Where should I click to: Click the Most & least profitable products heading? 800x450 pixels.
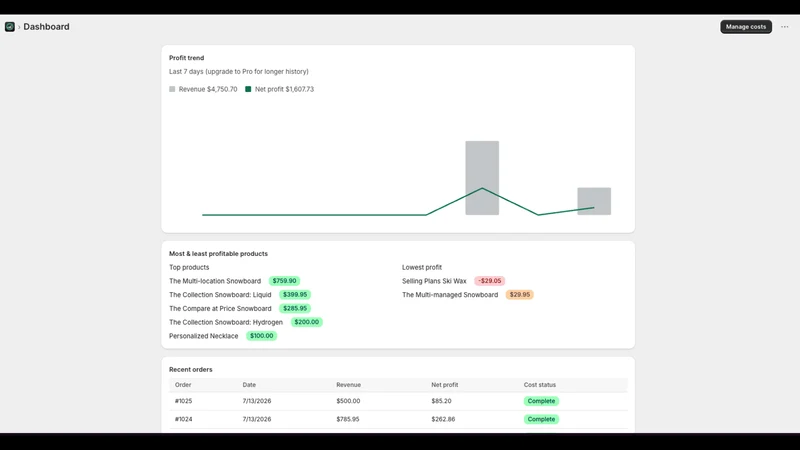tap(218, 254)
